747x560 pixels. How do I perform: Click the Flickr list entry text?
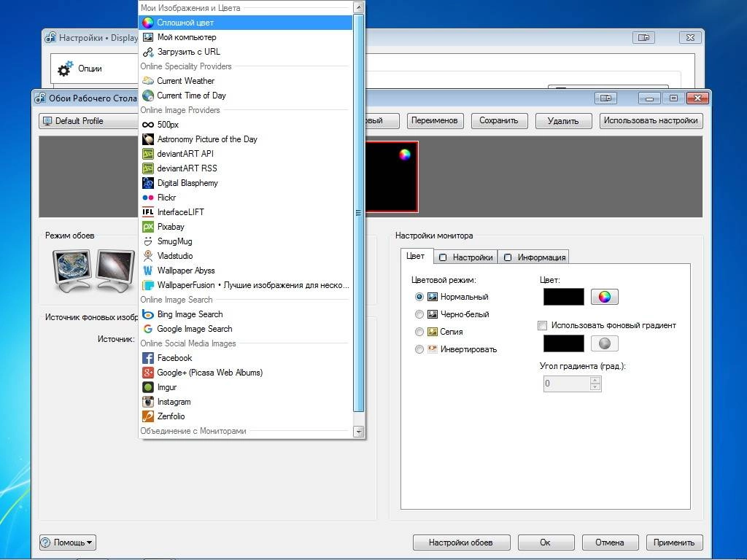tap(166, 198)
